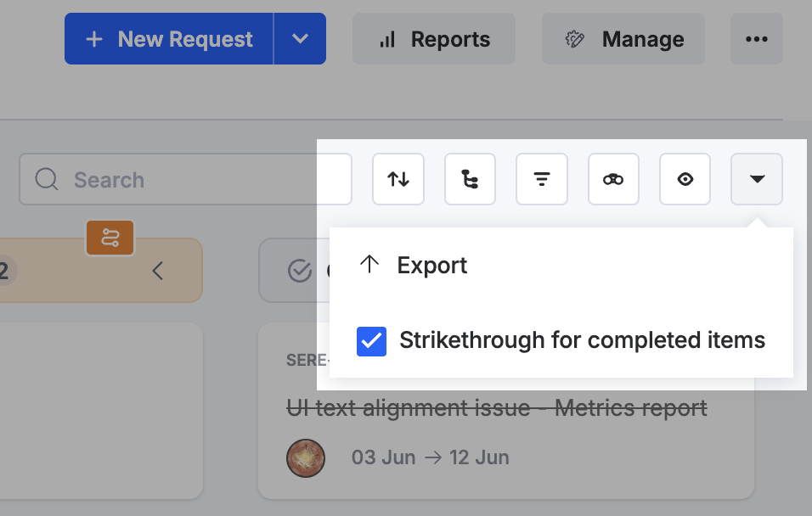Open the Manage button
This screenshot has height=516, width=812.
(x=623, y=39)
